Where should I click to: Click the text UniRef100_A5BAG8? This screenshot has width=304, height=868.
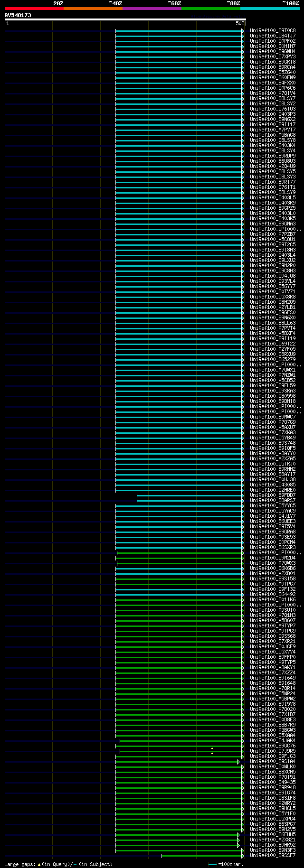[273, 135]
